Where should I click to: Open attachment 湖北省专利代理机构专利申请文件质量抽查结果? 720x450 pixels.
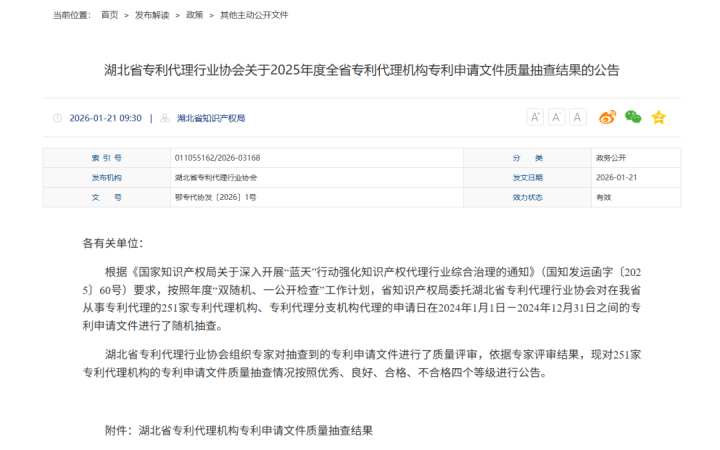[255, 430]
